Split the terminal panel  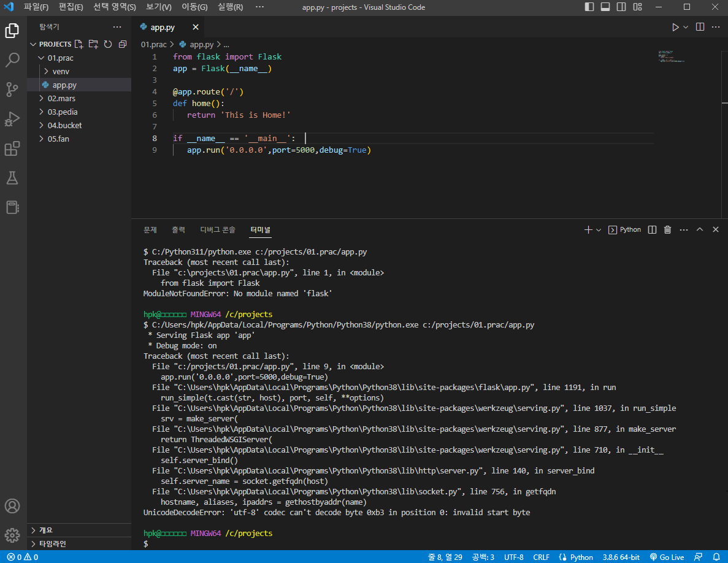(653, 230)
